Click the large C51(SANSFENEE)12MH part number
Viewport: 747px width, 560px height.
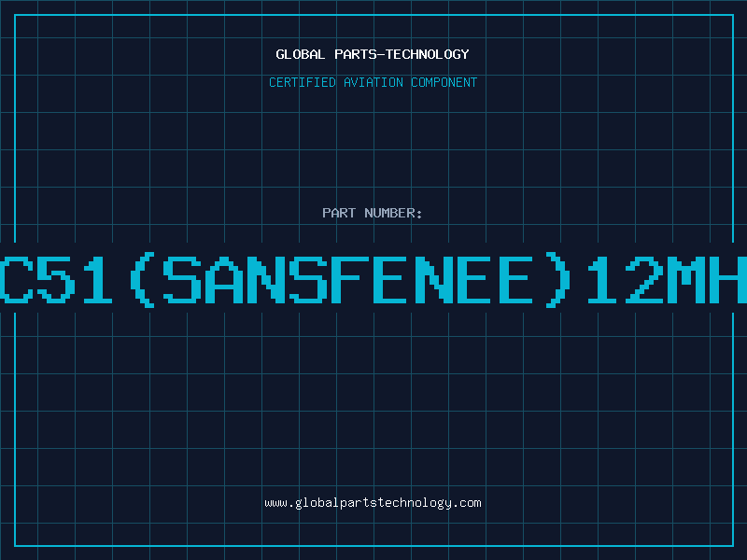[x=373, y=279]
